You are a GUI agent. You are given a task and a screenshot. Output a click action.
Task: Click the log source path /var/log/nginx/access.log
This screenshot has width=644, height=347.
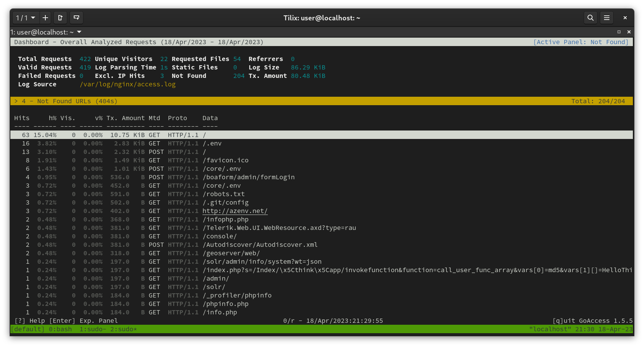click(x=128, y=84)
